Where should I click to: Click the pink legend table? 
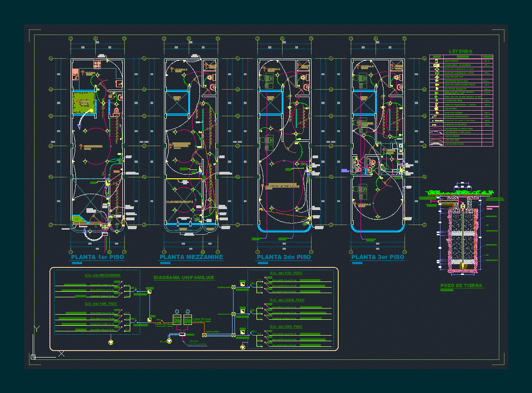461,100
